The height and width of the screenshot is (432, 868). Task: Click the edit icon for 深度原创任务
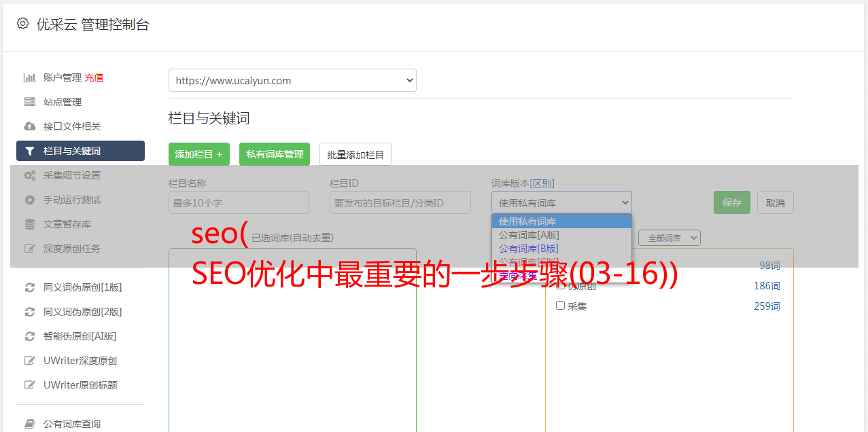(30, 249)
